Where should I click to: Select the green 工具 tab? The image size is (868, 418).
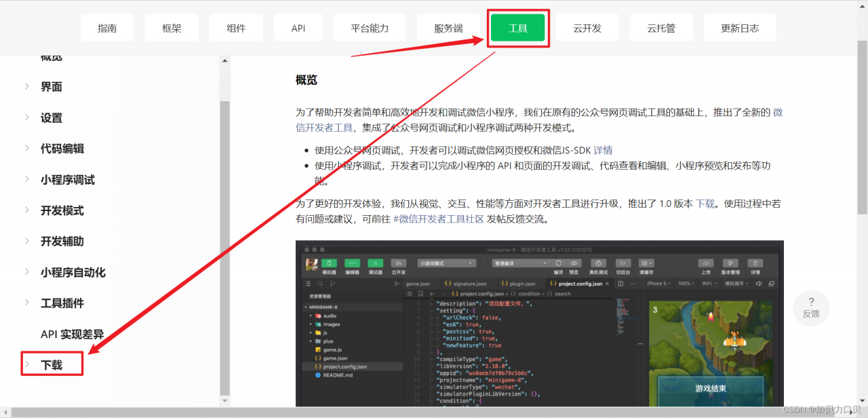[x=518, y=28]
